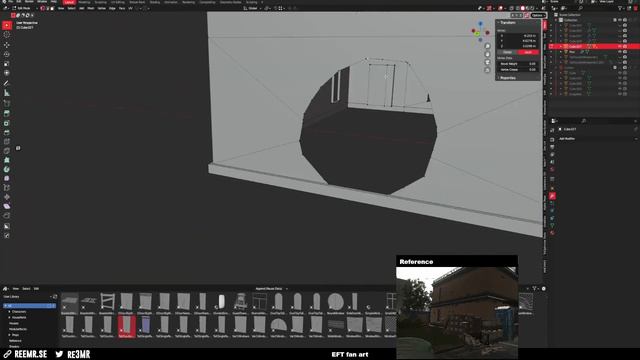This screenshot has width=640, height=360.
Task: Open the Options dropdown in viewport
Action: (x=538, y=16)
